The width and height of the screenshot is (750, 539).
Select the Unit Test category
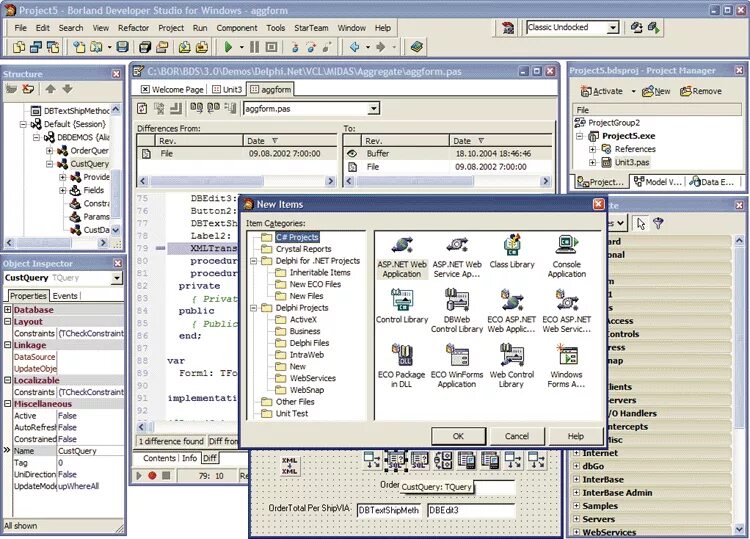point(292,414)
